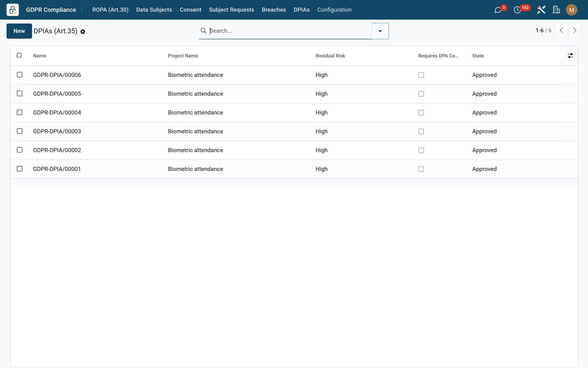Expand the search filter options dropdown
The height and width of the screenshot is (368, 588).
(x=380, y=31)
